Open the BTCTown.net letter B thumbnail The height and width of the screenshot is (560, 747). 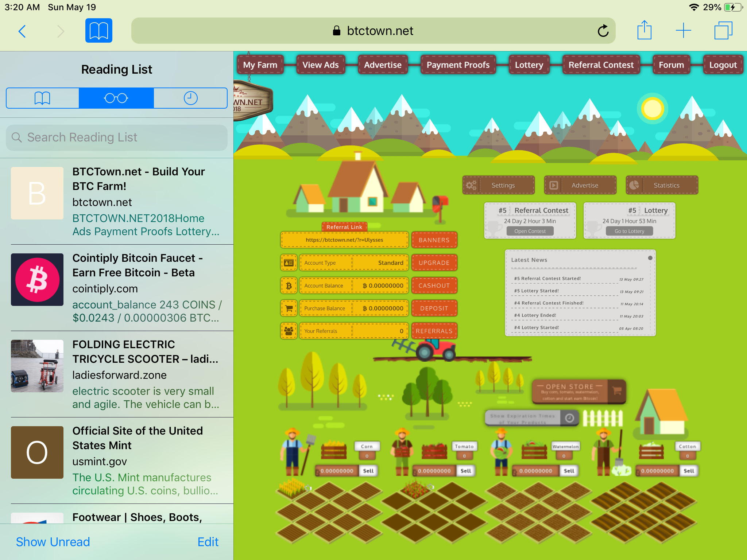[x=37, y=193]
